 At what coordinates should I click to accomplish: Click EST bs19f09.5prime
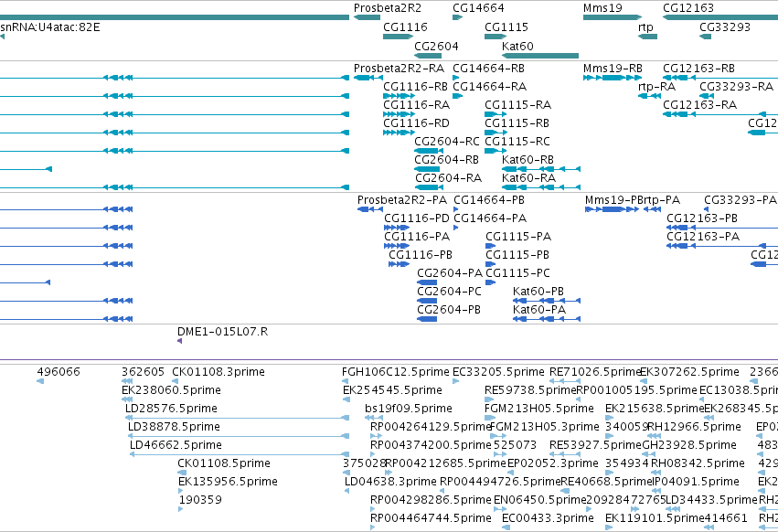coord(409,409)
